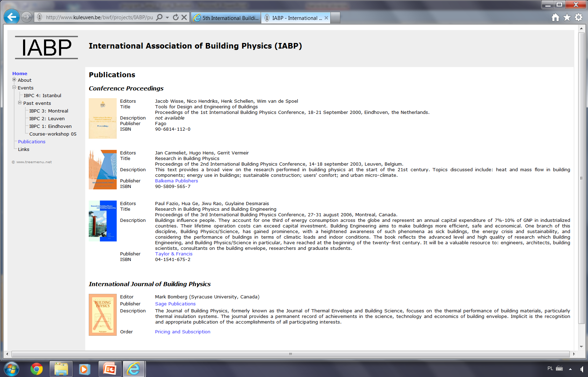
Task: Click the search magnifier icon in address bar
Action: point(159,17)
